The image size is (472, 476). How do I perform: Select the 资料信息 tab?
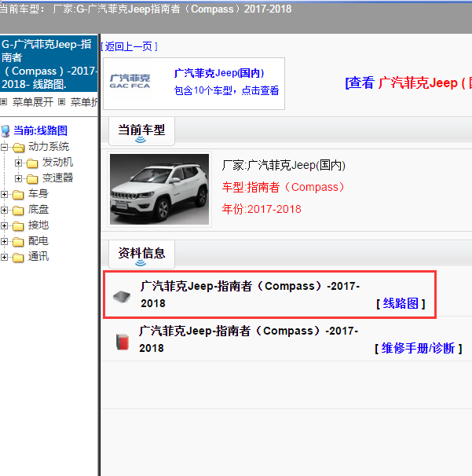pyautogui.click(x=141, y=254)
